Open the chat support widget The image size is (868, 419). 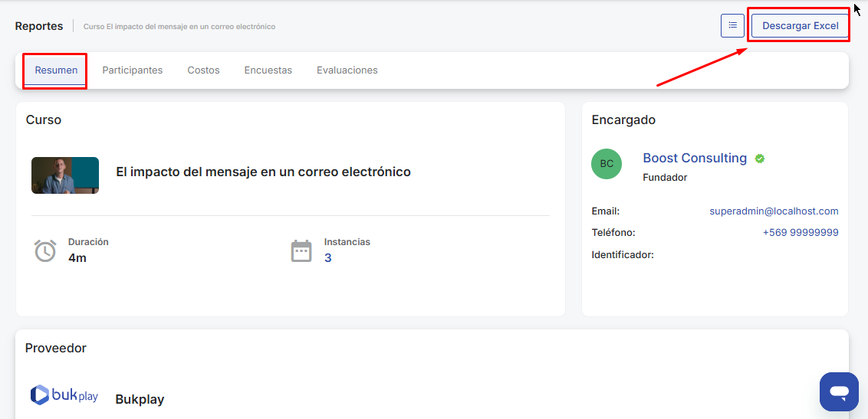click(839, 392)
